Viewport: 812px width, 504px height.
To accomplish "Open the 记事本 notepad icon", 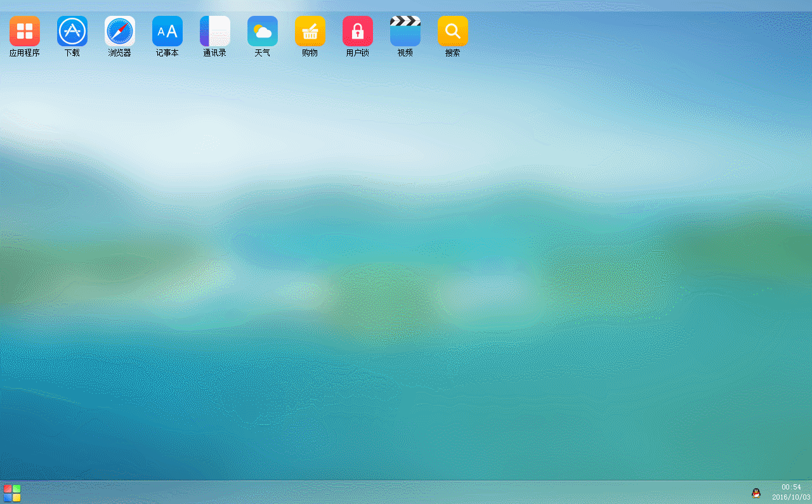I will click(x=167, y=31).
